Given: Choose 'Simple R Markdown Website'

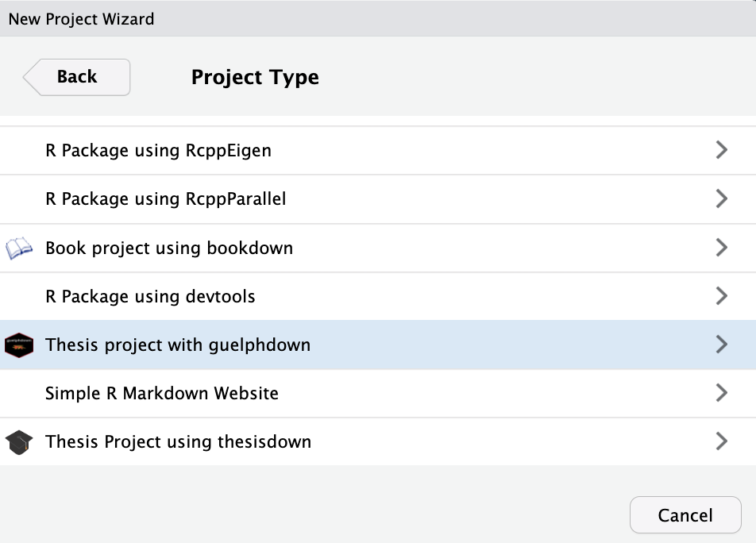Looking at the screenshot, I should pyautogui.click(x=378, y=393).
